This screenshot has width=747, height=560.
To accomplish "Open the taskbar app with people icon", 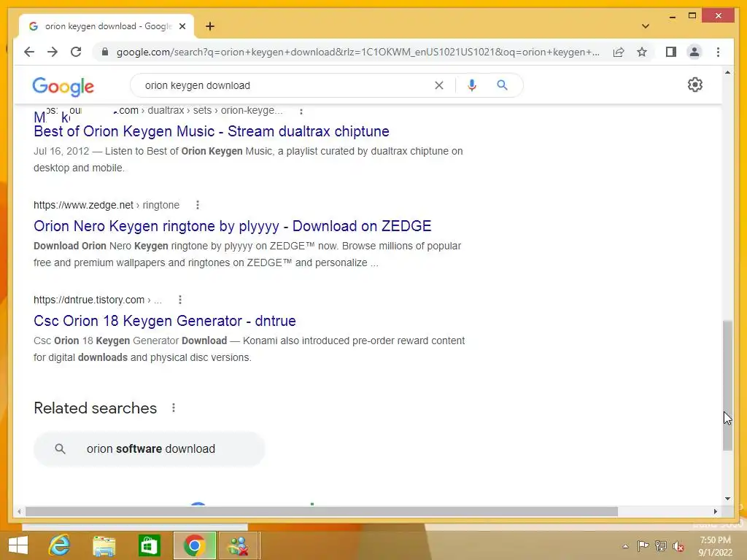I will pos(239,545).
